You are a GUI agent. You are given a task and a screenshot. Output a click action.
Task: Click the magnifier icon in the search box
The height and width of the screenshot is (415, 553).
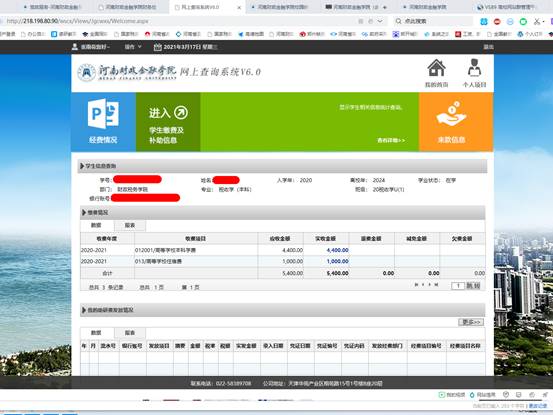pos(399,21)
